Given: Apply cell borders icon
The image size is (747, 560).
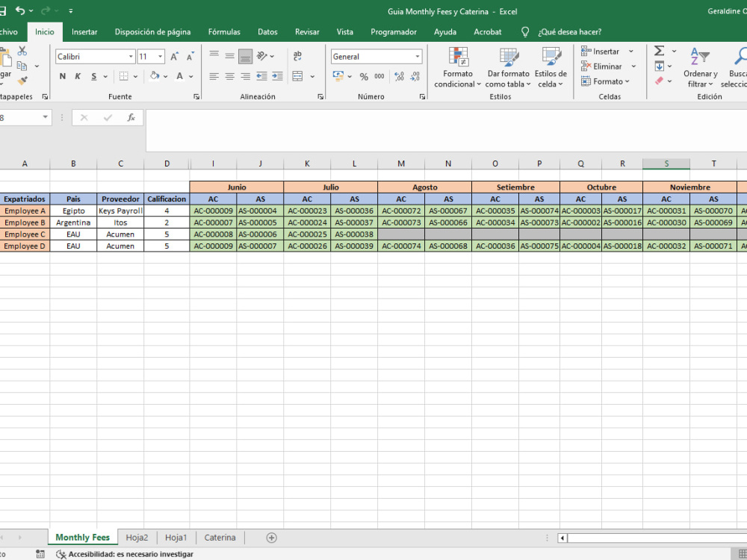Looking at the screenshot, I should (123, 76).
